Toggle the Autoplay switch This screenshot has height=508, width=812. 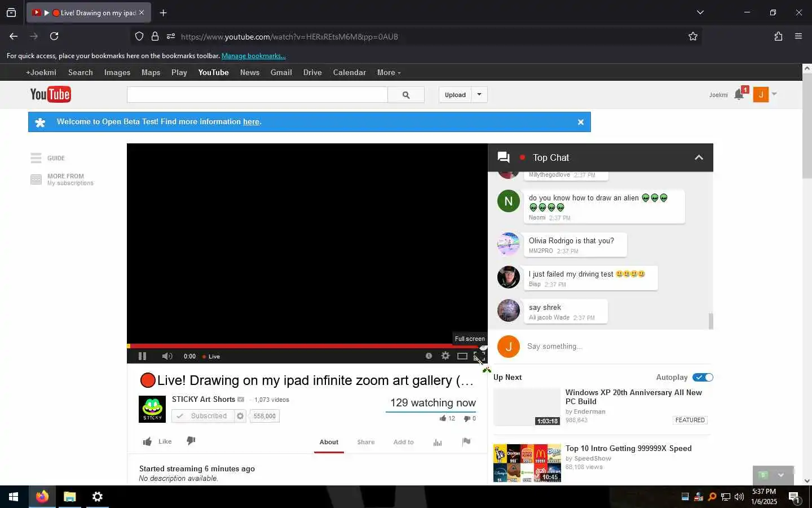click(703, 377)
